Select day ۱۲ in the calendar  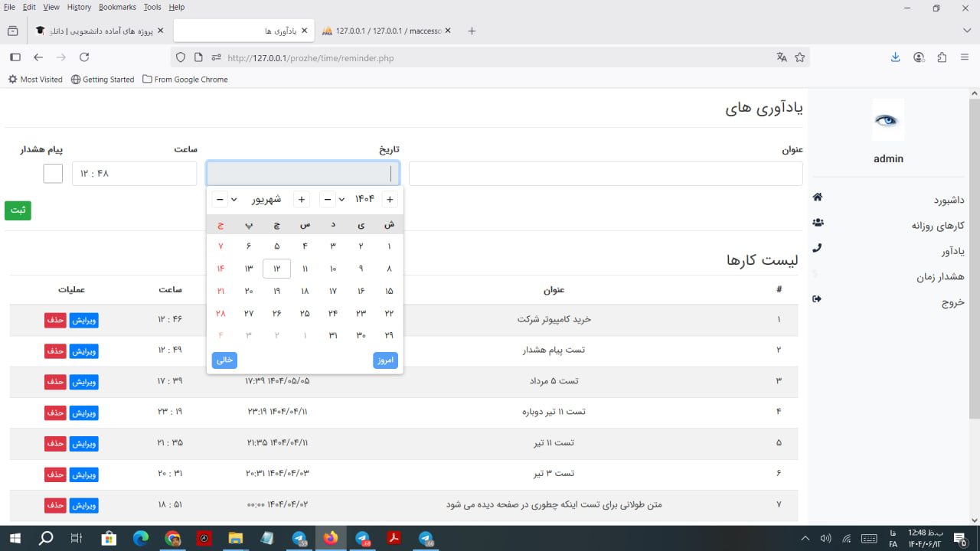point(276,269)
